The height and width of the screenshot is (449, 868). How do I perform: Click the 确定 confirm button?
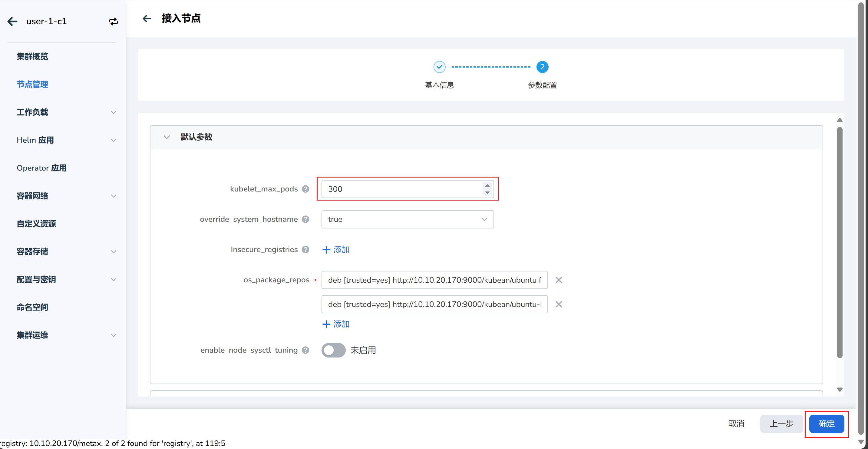coord(826,423)
